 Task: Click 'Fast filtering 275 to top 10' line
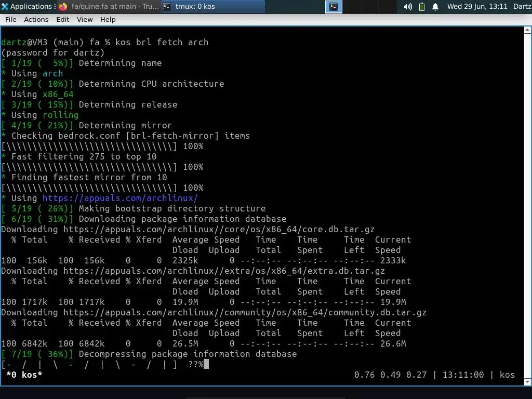coord(79,157)
